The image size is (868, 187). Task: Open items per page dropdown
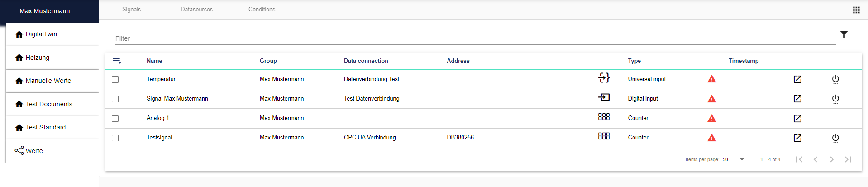point(734,159)
